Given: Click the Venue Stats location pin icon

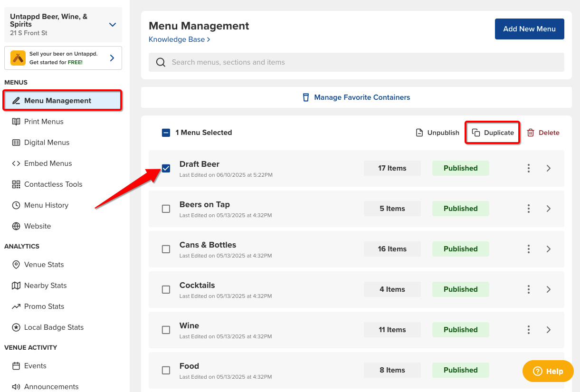Looking at the screenshot, I should [16, 265].
